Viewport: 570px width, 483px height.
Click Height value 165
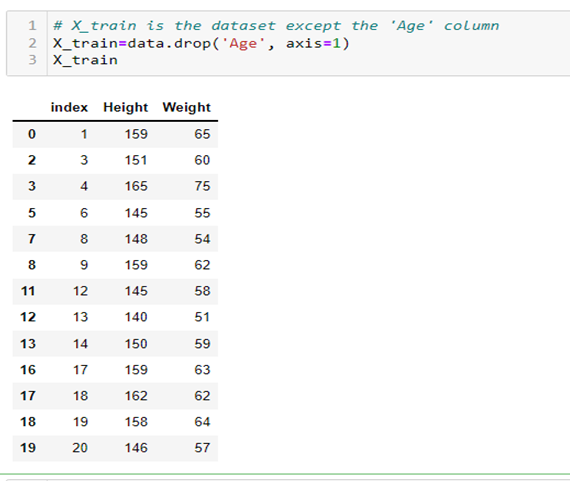point(136,186)
